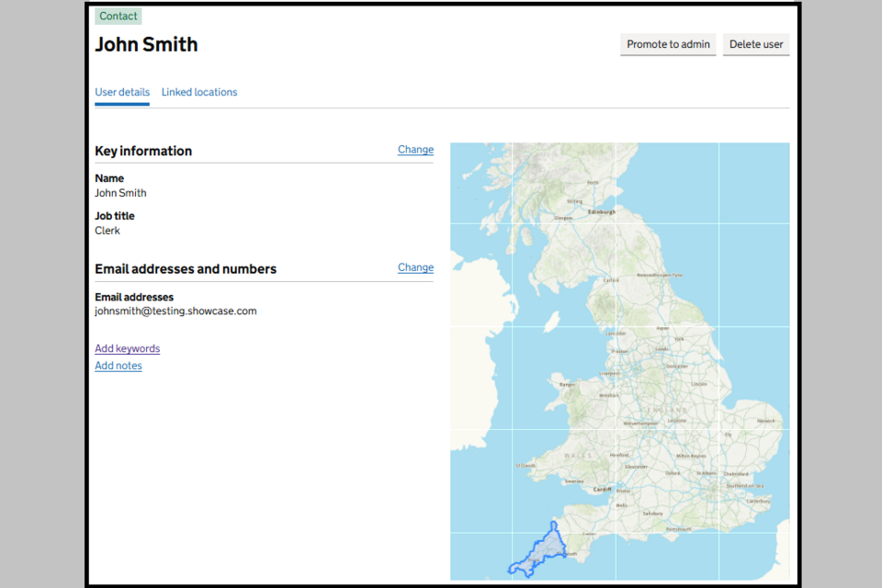The height and width of the screenshot is (588, 882).
Task: Click Edinburgh label on the map
Action: point(602,212)
